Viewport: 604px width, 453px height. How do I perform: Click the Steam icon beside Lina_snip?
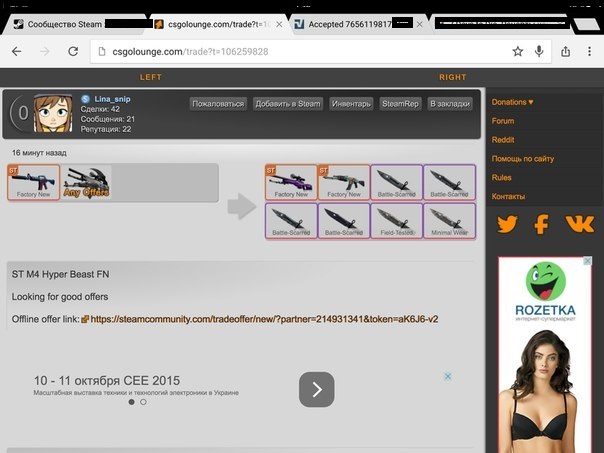point(86,99)
